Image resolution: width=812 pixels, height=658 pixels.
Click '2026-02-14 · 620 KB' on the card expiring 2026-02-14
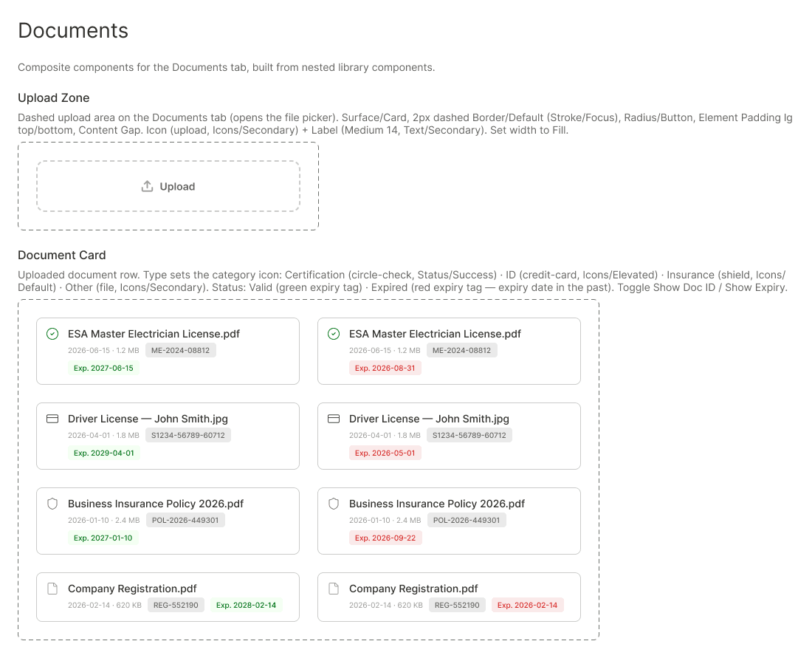pos(386,605)
